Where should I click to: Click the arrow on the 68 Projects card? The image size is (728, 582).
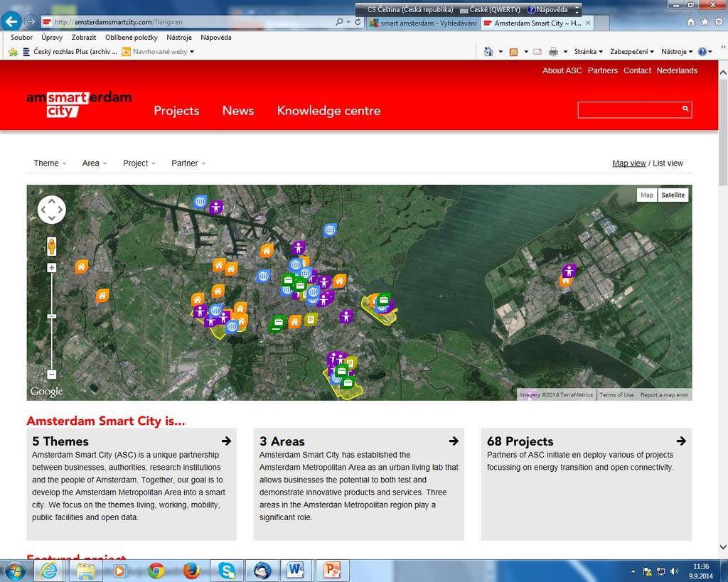coord(681,441)
